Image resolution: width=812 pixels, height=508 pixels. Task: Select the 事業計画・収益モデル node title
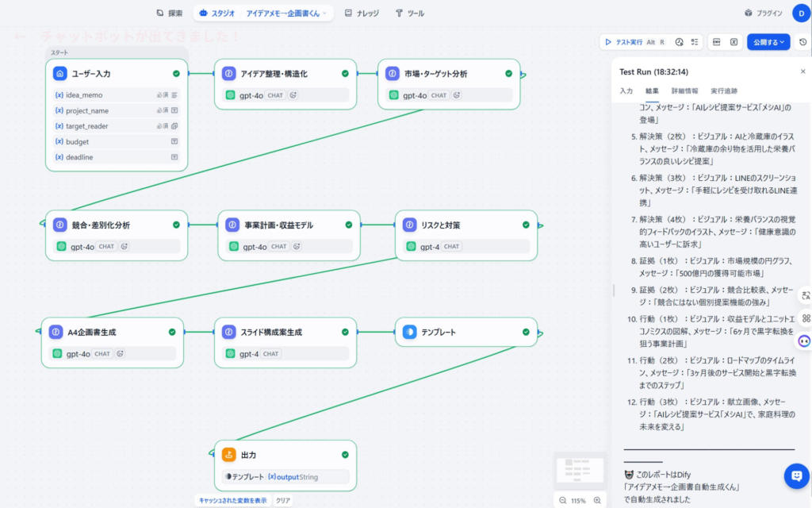[x=278, y=225]
